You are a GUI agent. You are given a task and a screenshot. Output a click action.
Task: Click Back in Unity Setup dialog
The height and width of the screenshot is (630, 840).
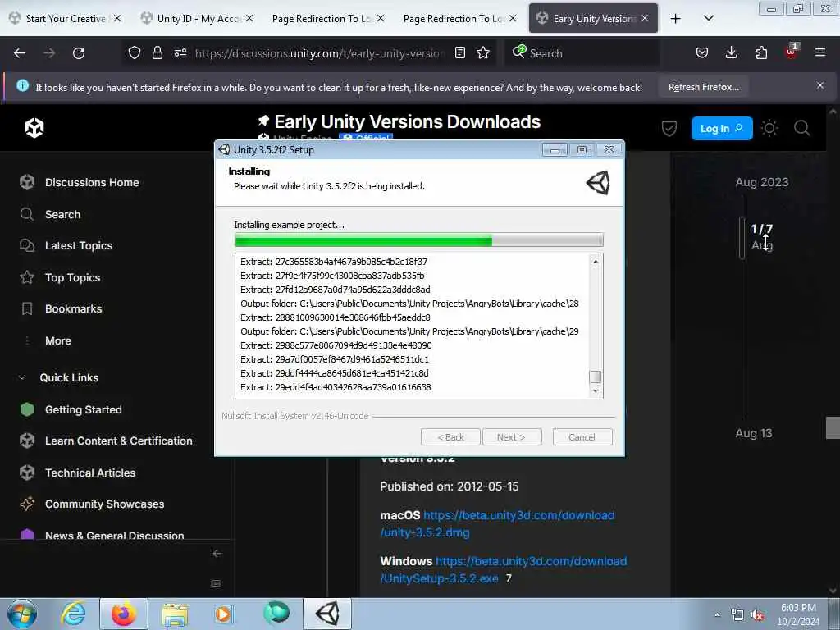450,437
